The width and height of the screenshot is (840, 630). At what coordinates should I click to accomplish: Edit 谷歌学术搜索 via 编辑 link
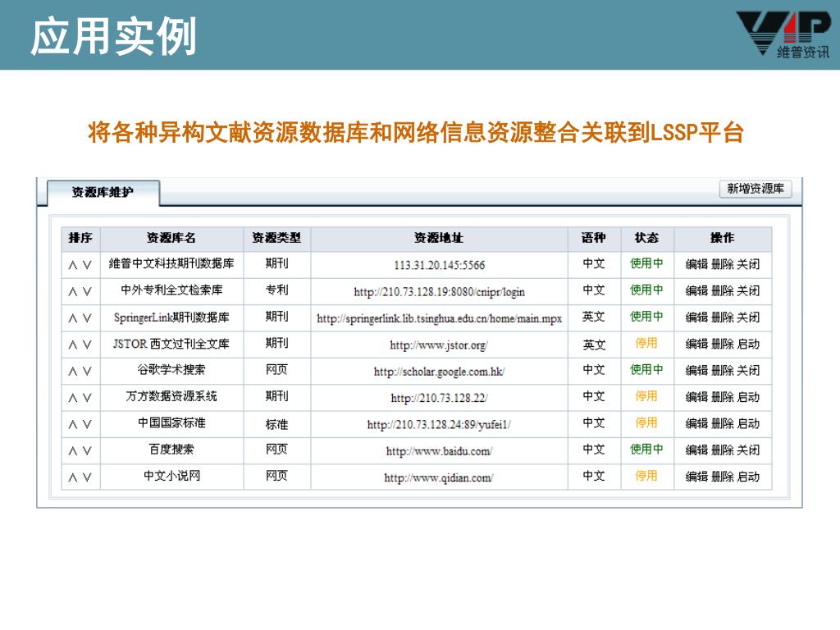[697, 371]
